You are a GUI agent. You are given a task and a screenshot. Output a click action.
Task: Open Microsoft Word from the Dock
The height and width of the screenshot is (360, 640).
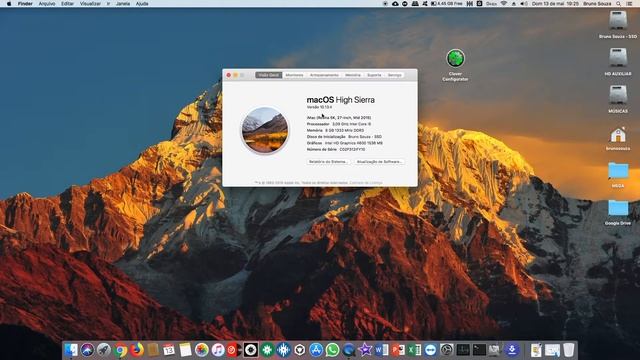click(382, 350)
